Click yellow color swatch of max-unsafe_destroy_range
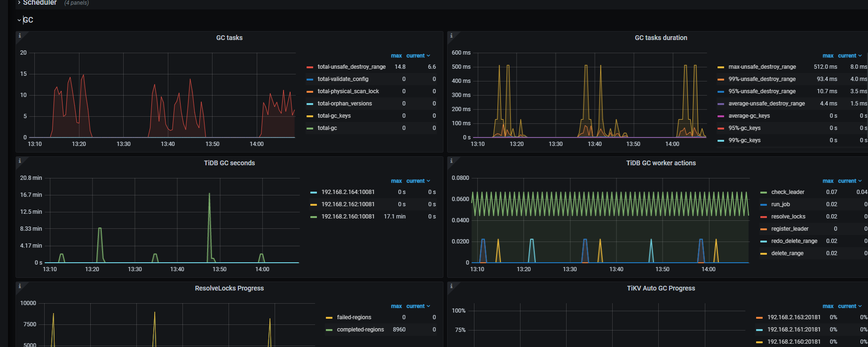Screen dimensions: 868x347 click(x=721, y=67)
